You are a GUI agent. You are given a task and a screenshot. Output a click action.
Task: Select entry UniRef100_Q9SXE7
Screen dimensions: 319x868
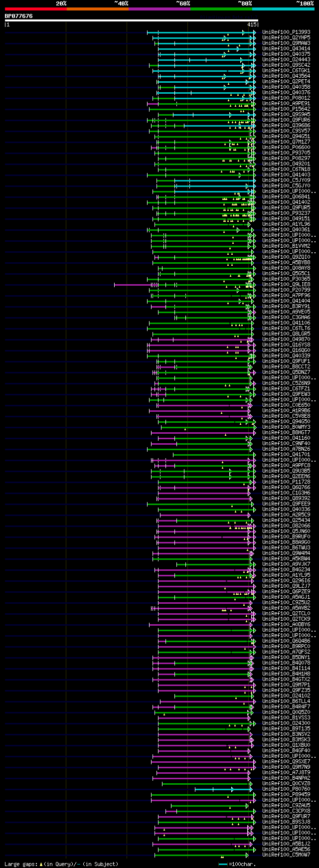[286, 762]
